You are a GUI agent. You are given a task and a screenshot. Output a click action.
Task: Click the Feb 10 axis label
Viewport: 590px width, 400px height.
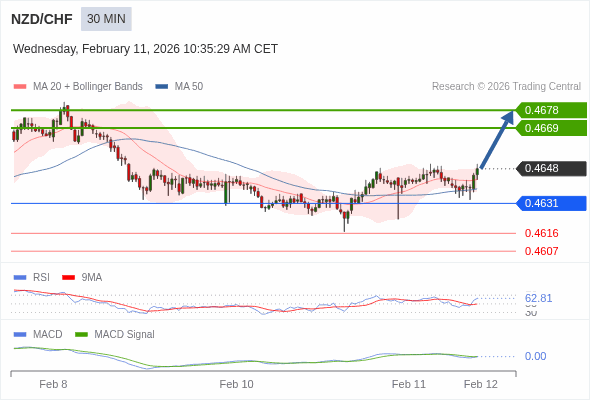236,384
